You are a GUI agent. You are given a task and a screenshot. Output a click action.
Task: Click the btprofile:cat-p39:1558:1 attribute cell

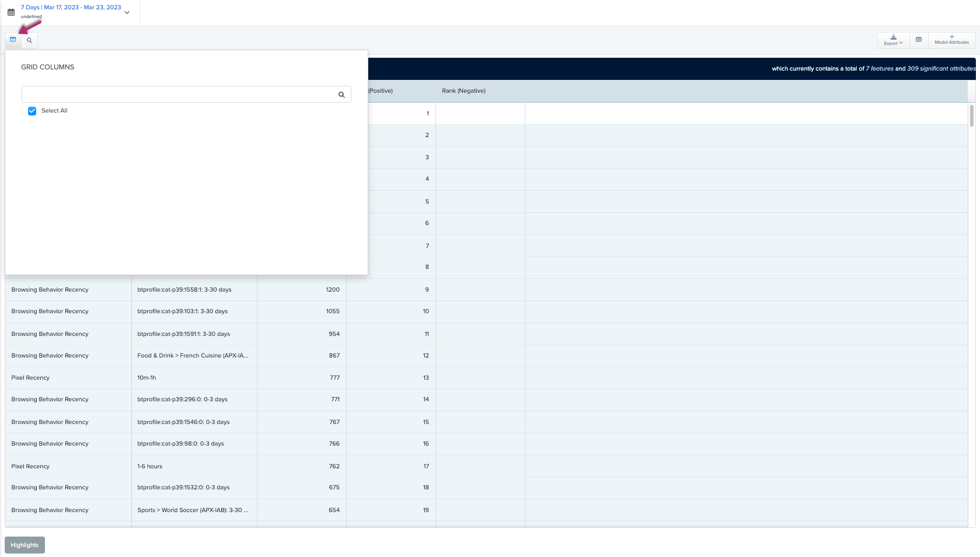click(x=184, y=290)
